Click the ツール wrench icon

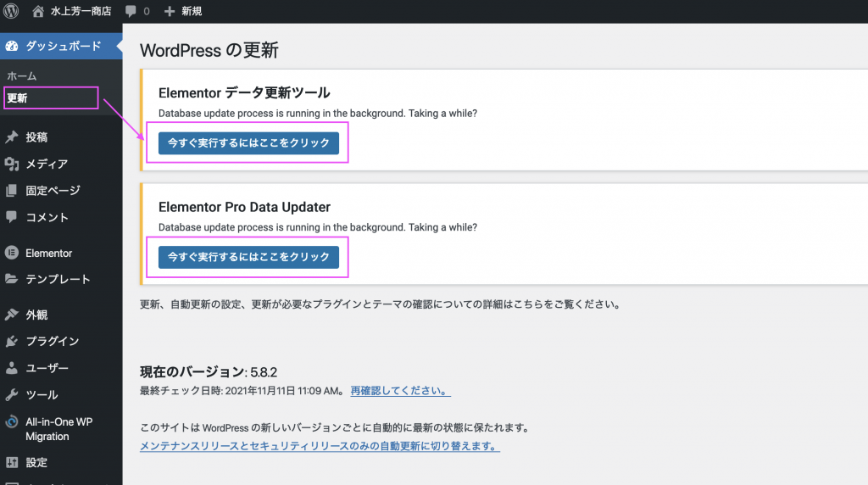coord(12,394)
